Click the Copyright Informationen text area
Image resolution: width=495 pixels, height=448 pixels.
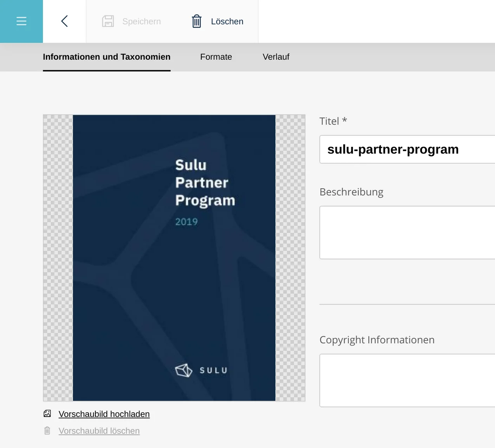[x=407, y=380]
